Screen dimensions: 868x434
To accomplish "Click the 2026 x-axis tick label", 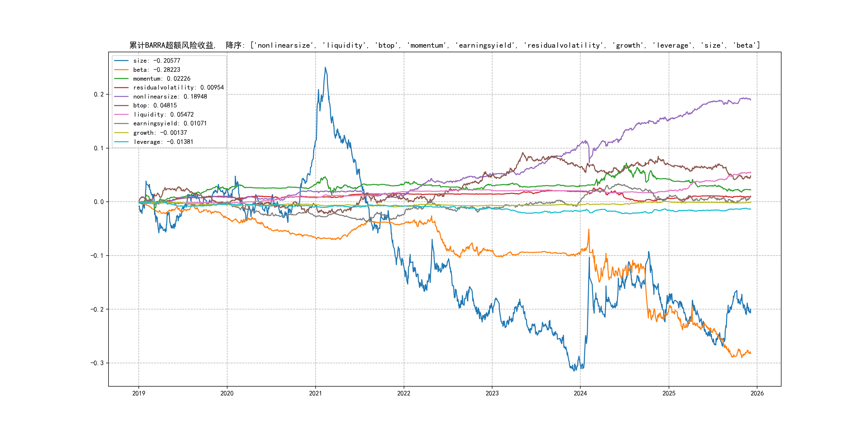I will coord(757,393).
